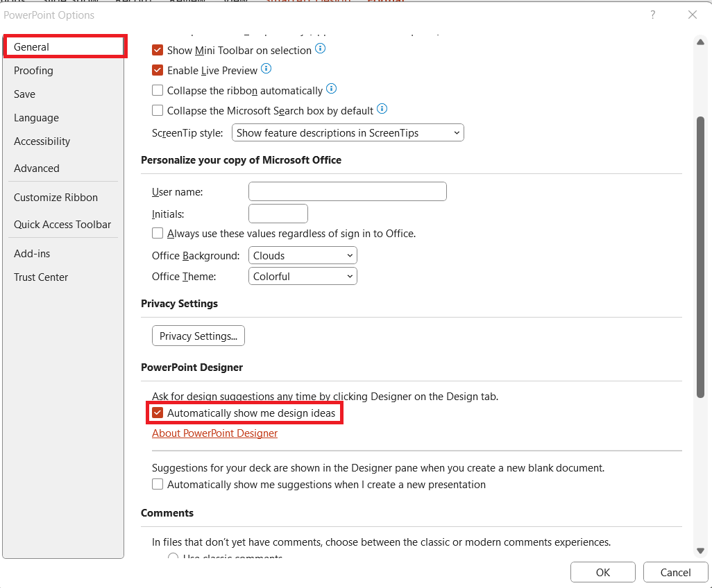Check Collapse the Microsoft Search box by default
712x588 pixels.
tap(158, 110)
